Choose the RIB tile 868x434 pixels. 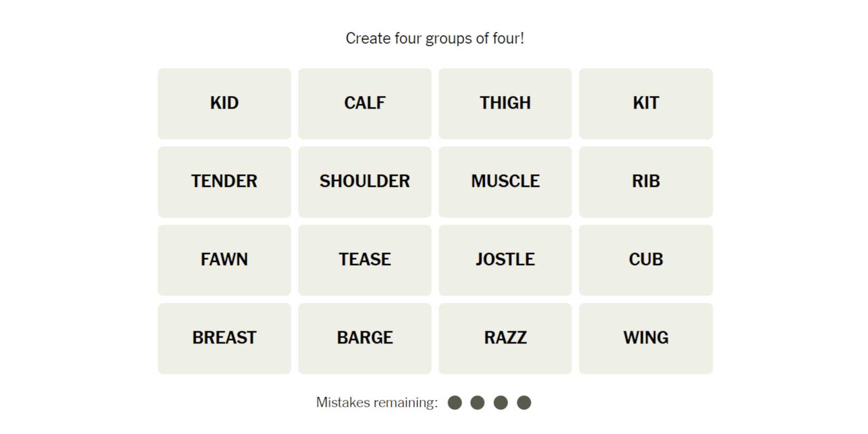(645, 181)
